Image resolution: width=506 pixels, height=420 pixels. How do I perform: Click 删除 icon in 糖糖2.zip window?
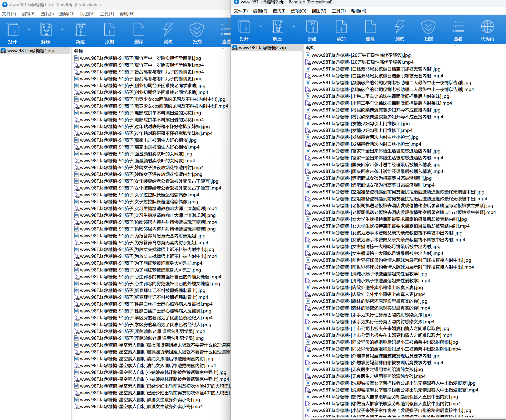tap(370, 27)
